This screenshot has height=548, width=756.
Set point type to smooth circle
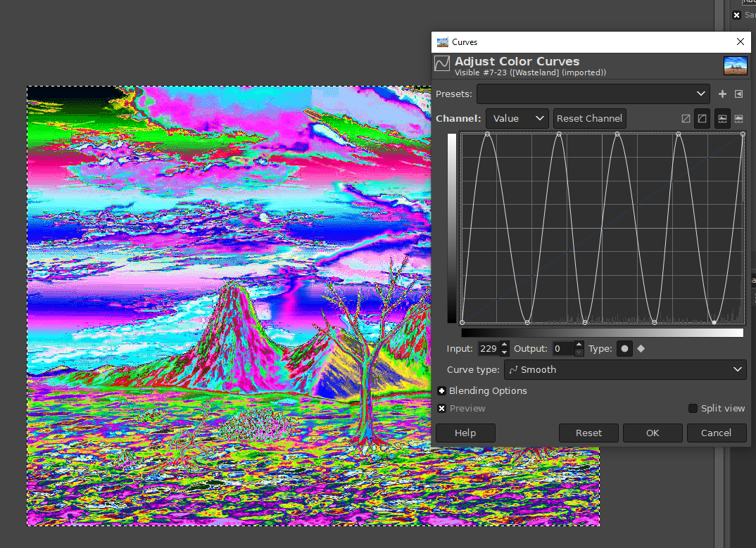pos(624,348)
